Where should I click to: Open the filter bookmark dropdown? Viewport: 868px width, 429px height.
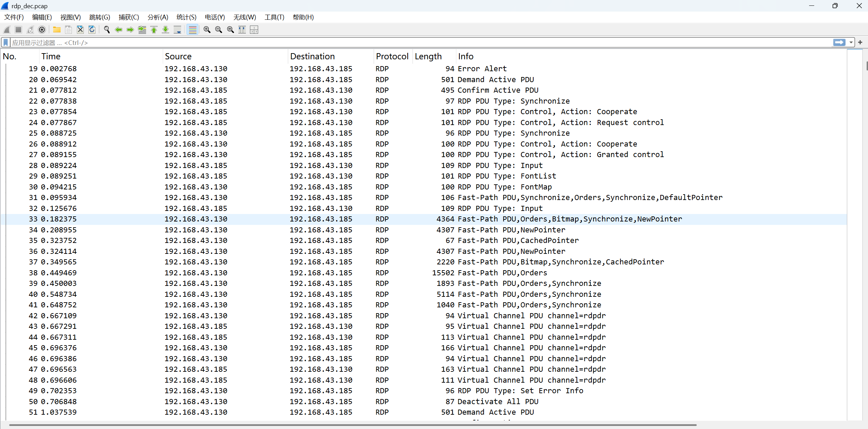point(6,43)
